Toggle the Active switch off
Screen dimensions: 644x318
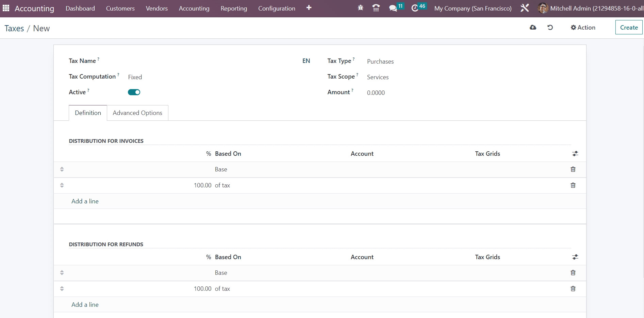(134, 92)
